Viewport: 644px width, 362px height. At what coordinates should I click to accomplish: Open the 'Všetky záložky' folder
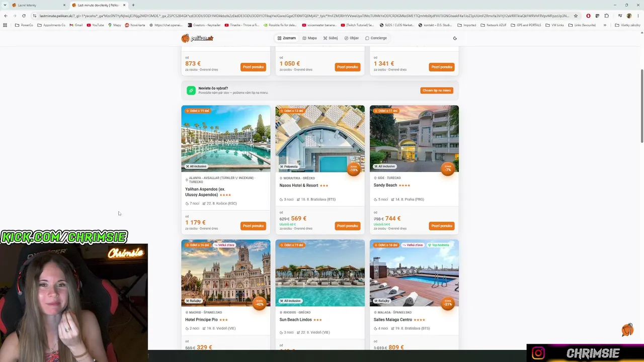pos(627,25)
